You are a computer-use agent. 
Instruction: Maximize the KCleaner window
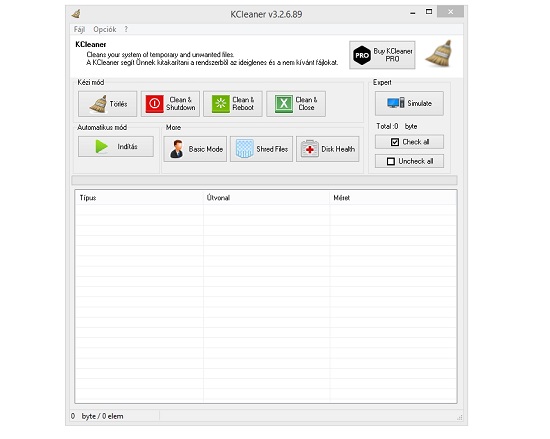click(429, 12)
